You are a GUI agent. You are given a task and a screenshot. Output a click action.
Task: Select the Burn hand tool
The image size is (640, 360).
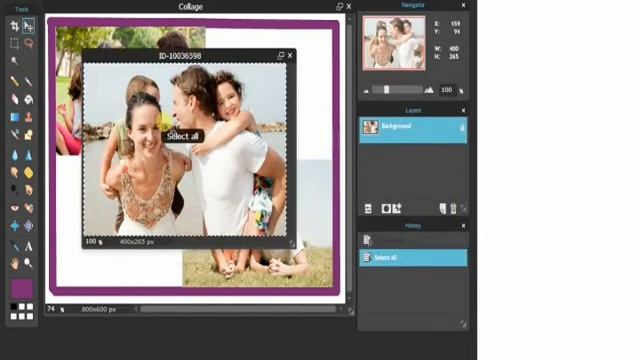29,190
